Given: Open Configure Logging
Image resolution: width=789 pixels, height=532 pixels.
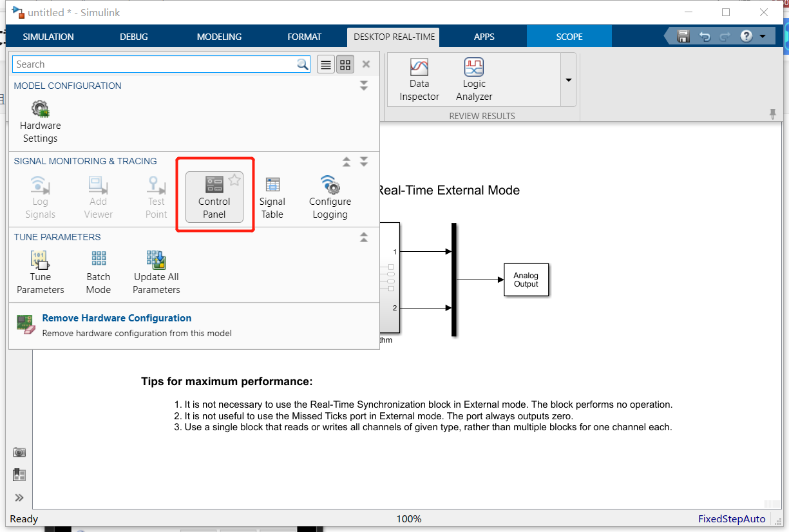Looking at the screenshot, I should click(330, 197).
